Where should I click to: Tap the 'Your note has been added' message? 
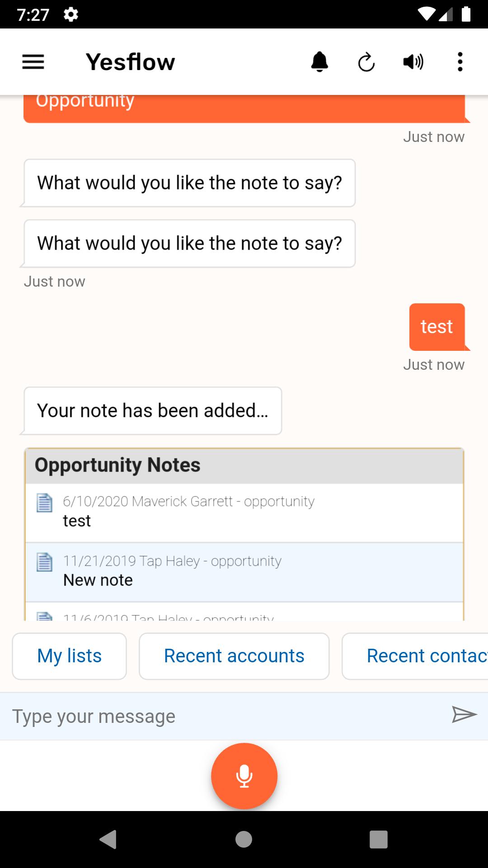coord(153,410)
